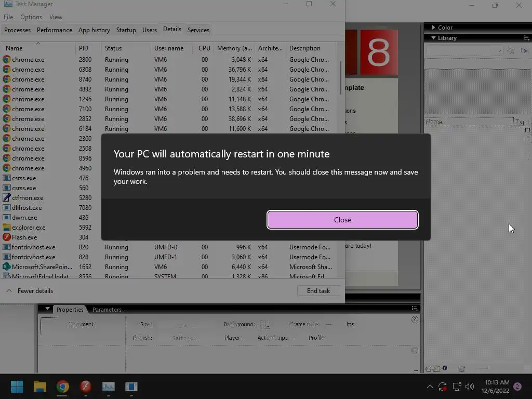The width and height of the screenshot is (532, 399).
Task: Open the File menu in Task Manager
Action: click(x=8, y=17)
